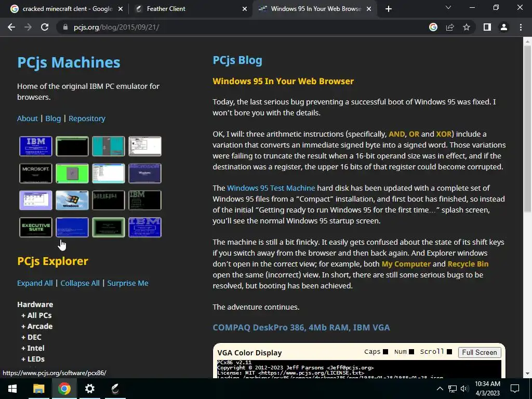Open the Blog link in sidebar

point(53,118)
